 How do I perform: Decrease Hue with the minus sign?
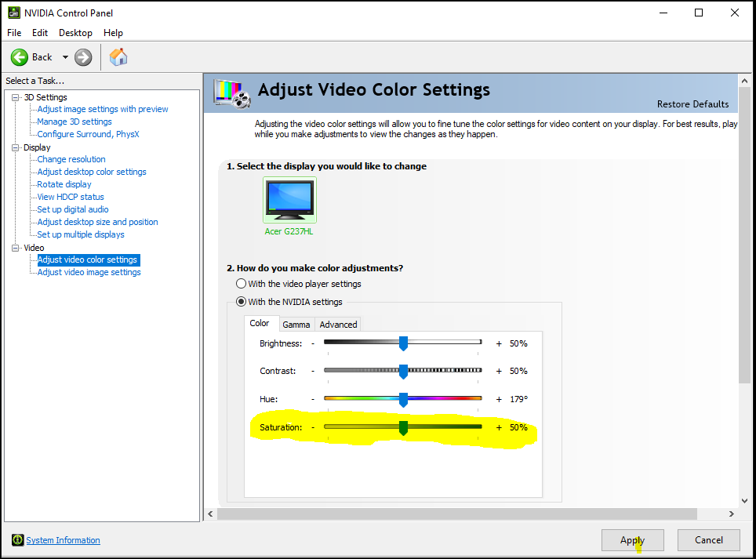point(313,399)
